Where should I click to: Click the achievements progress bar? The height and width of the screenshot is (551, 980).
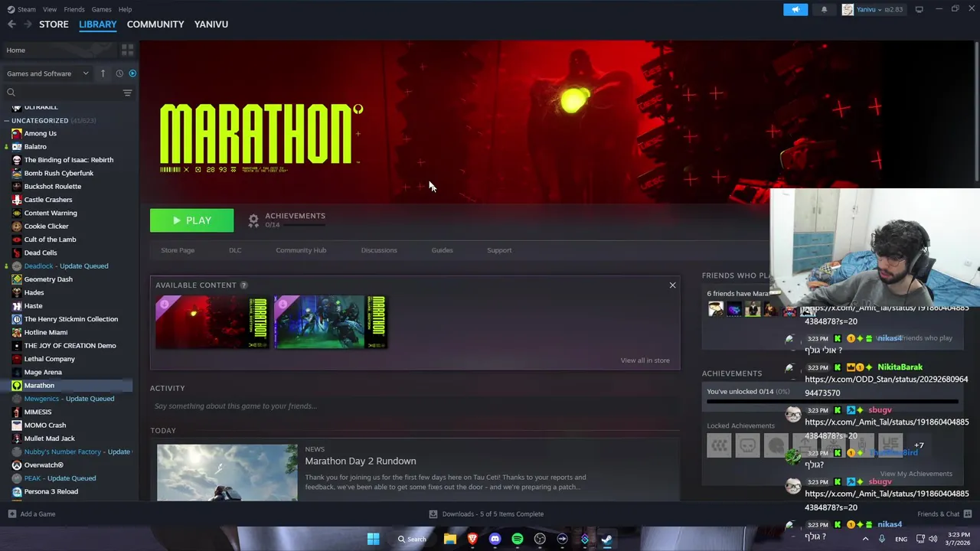coord(832,401)
